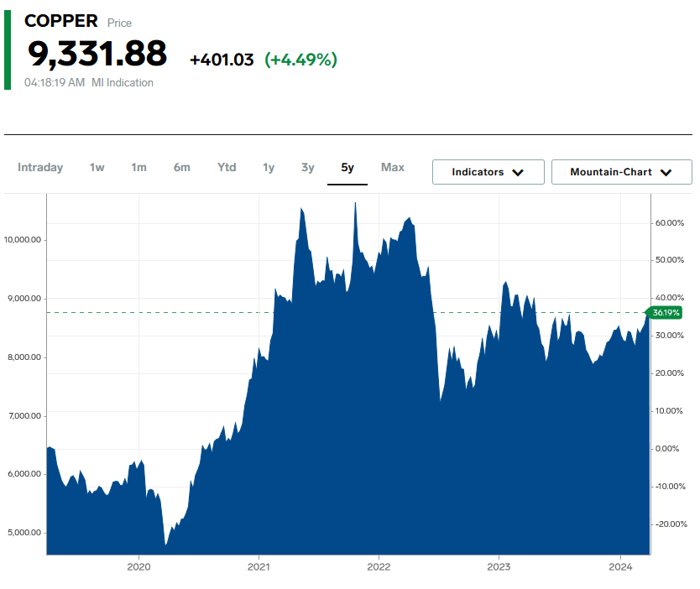Screen dimensions: 700x589
Task: Click the chevron arrow beside Indicators
Action: [x=518, y=172]
